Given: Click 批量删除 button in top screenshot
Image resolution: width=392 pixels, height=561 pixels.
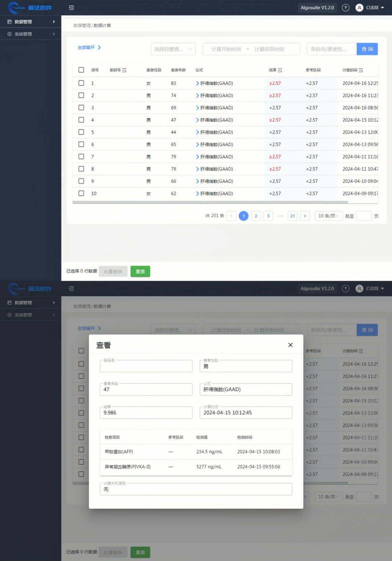Looking at the screenshot, I should (x=113, y=271).
